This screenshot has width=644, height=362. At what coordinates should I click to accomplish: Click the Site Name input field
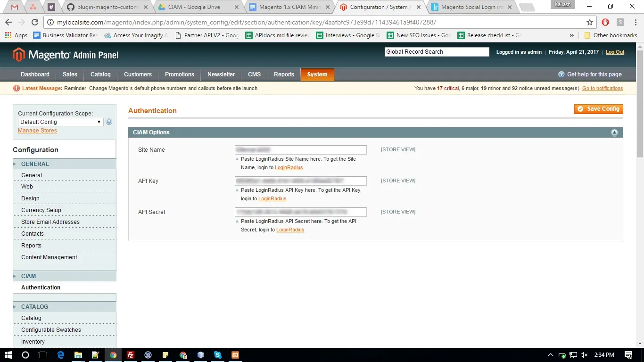click(300, 150)
